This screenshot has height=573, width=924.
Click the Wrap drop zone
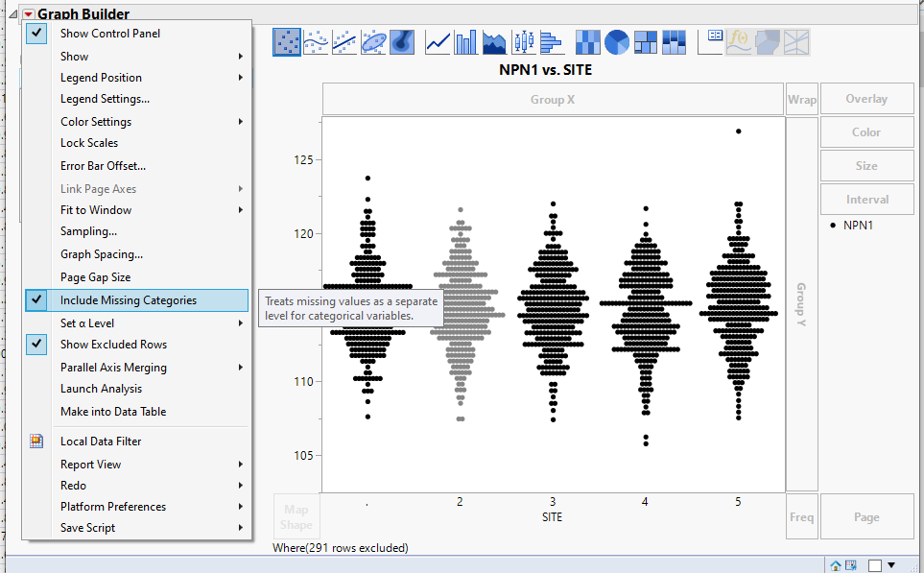coord(802,99)
